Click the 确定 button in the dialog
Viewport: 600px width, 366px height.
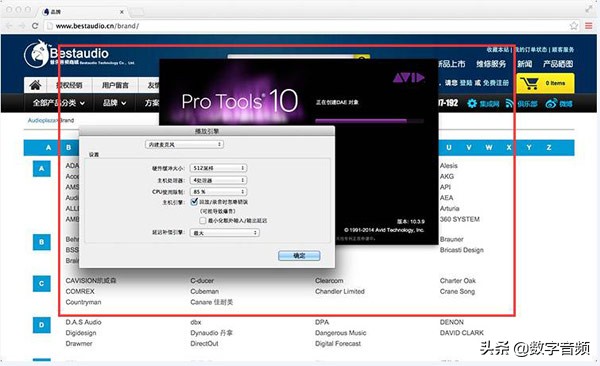pos(299,256)
